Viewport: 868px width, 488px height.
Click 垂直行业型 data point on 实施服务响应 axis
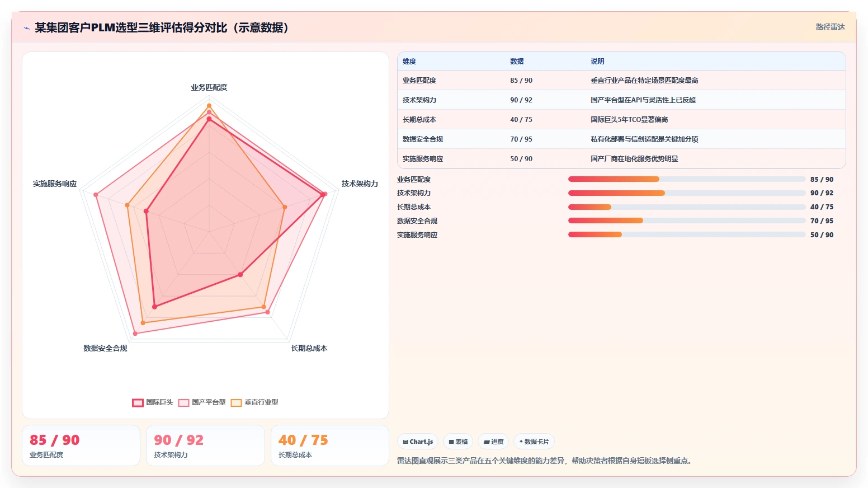click(x=128, y=205)
